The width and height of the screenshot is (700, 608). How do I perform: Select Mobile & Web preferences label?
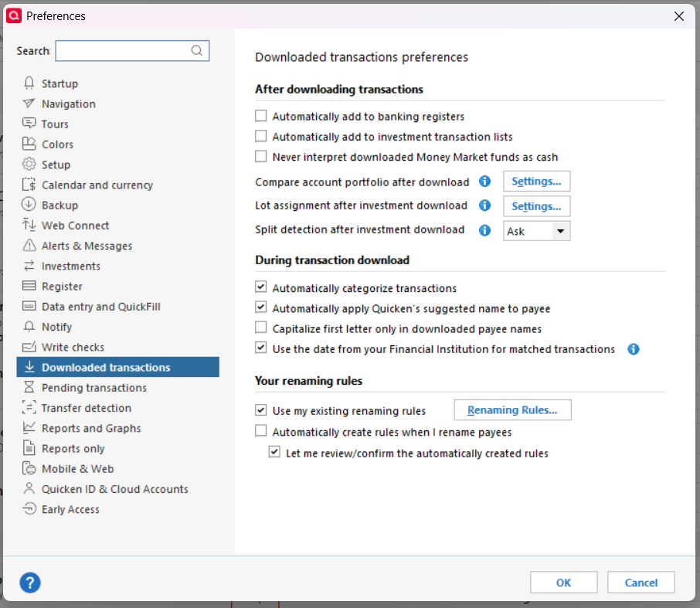(x=78, y=469)
